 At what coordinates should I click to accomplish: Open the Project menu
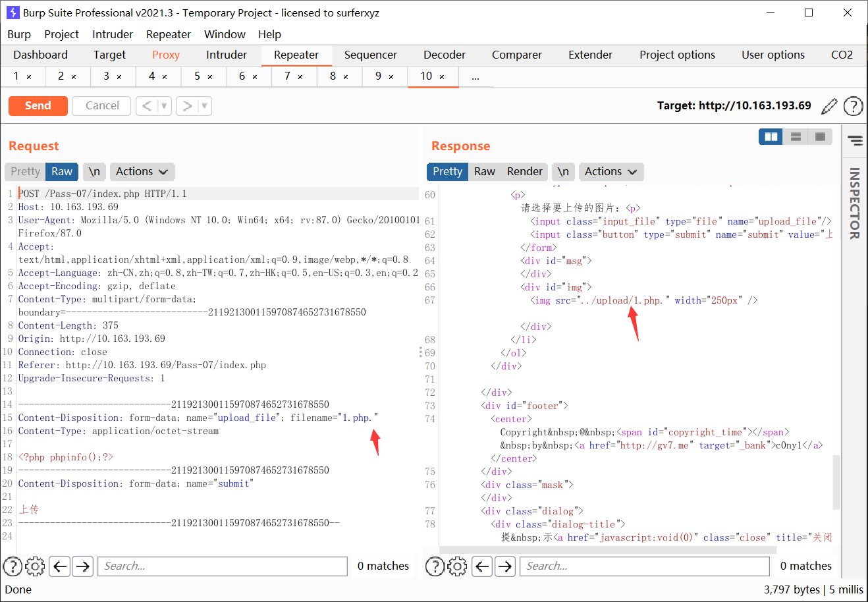[61, 34]
